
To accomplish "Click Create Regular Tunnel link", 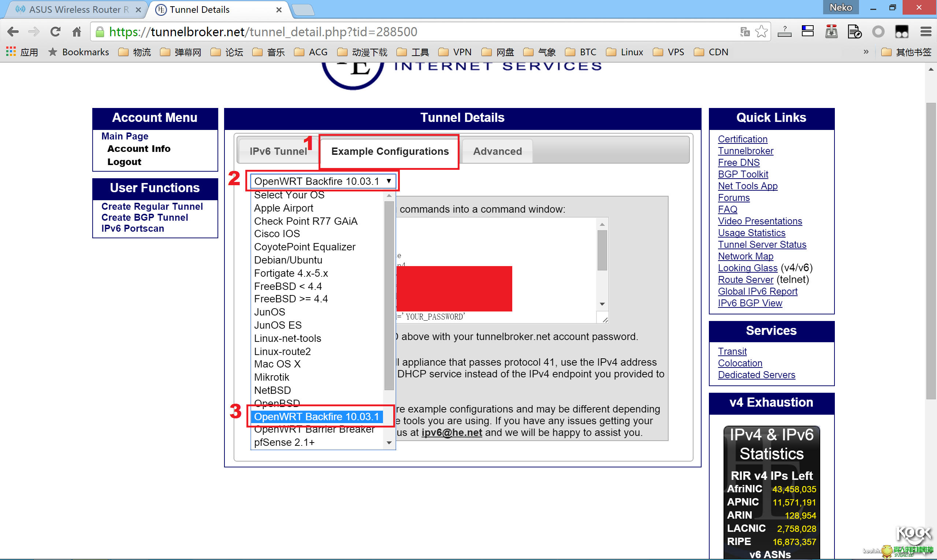I will (x=152, y=206).
